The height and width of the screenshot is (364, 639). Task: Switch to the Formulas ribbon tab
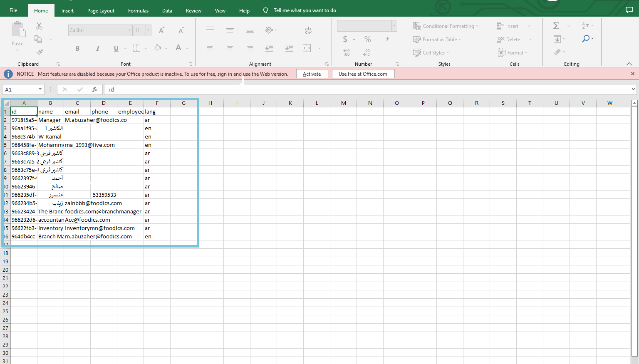click(138, 10)
